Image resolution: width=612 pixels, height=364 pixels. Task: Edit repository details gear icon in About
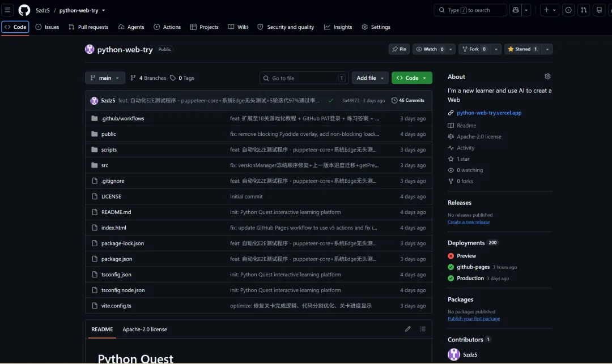[x=547, y=76]
